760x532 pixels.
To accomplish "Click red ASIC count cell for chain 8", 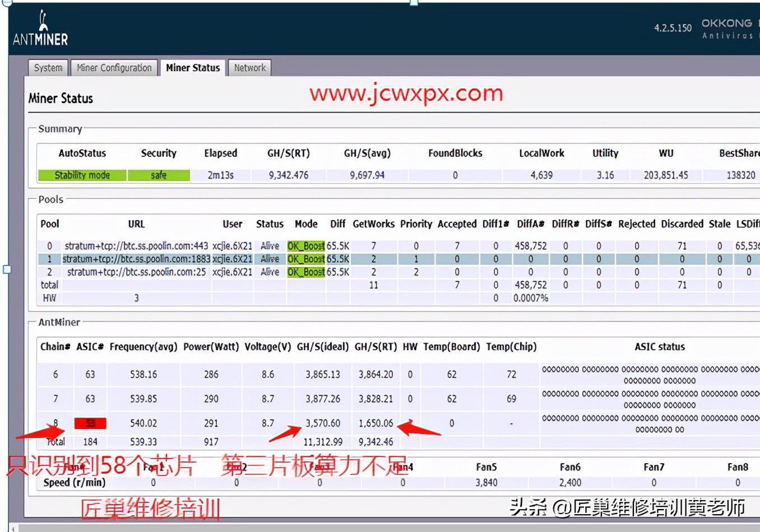I will click(x=90, y=423).
